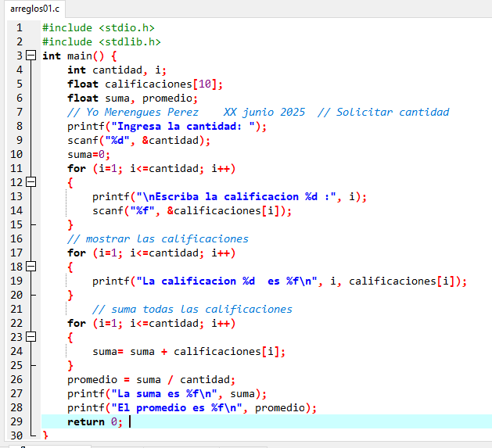Image resolution: width=492 pixels, height=448 pixels.
Task: Click the 'suma todas las calificaciones' comment
Action: coord(192,309)
